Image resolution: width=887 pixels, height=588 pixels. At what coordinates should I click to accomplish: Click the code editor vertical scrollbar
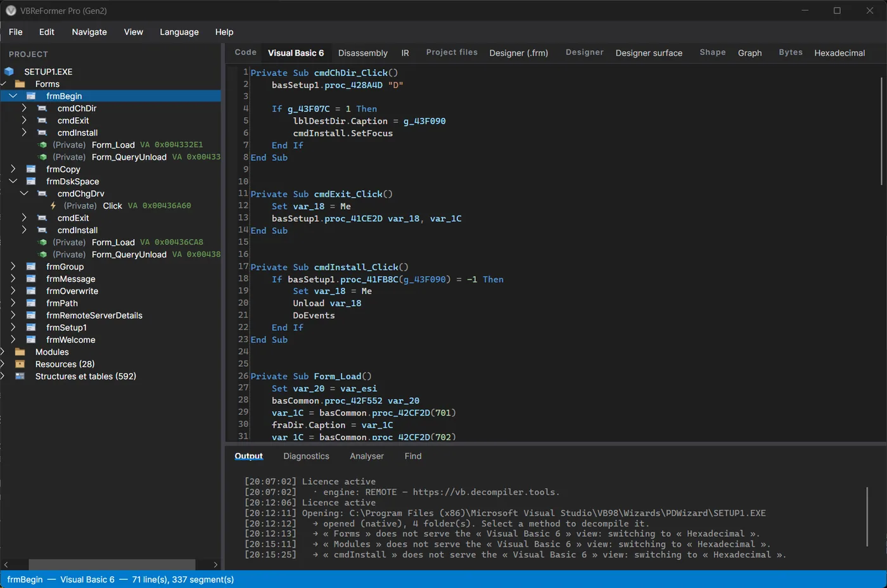click(881, 131)
